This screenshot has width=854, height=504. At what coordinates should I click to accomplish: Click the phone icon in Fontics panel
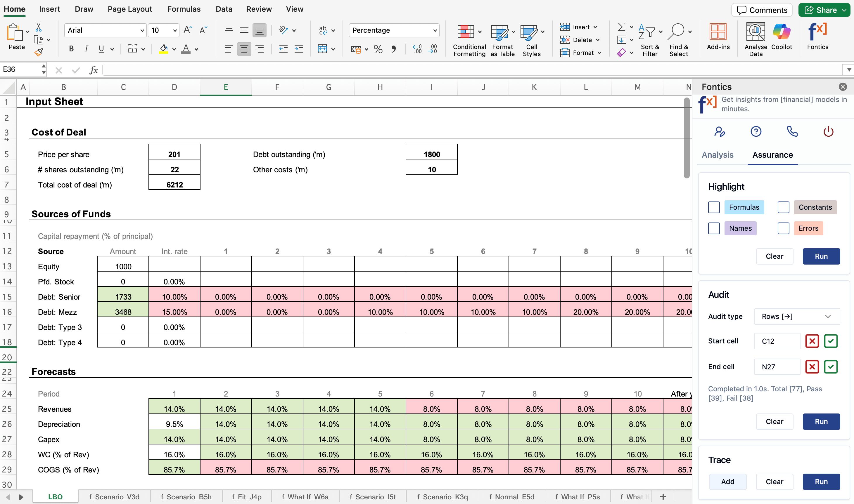pyautogui.click(x=792, y=131)
